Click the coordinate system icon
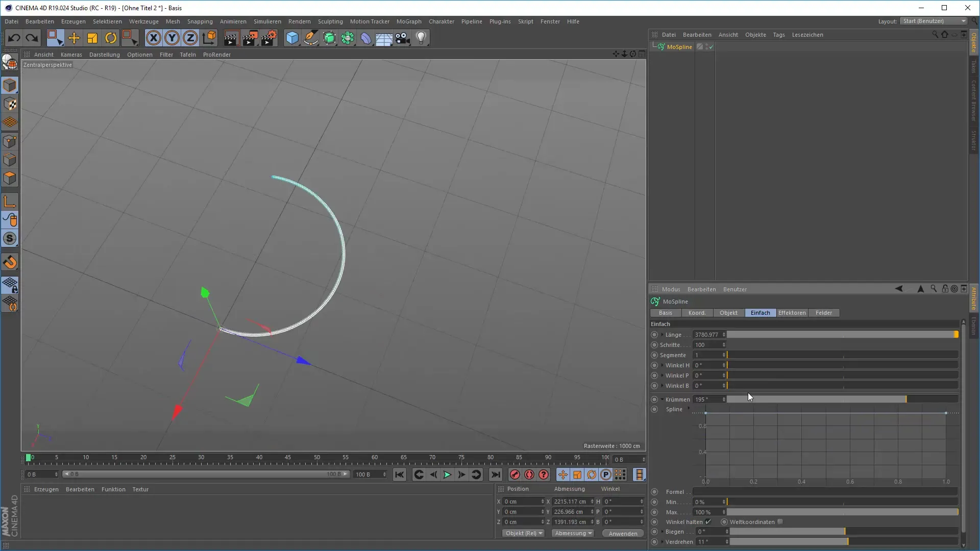980x551 pixels. (209, 38)
